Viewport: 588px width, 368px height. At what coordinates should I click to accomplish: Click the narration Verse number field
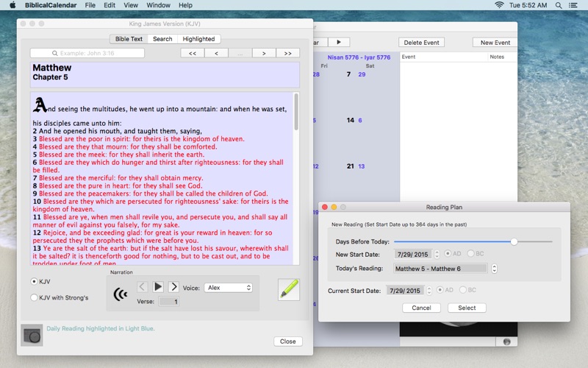169,301
